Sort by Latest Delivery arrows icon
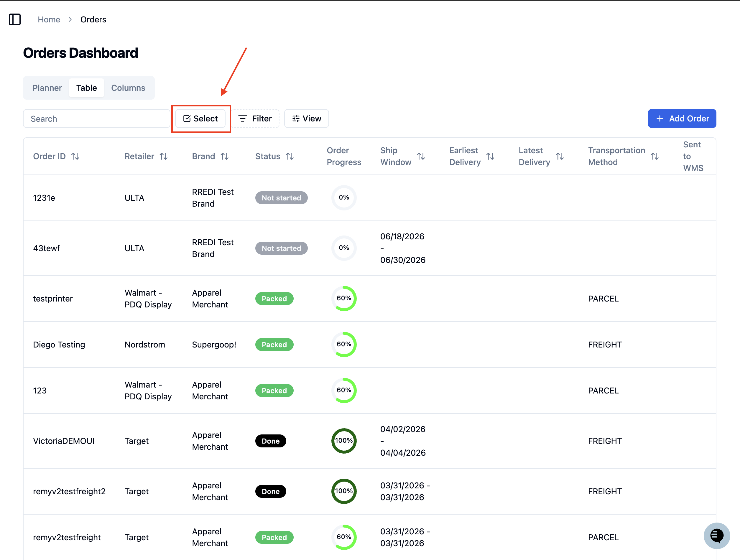The height and width of the screenshot is (560, 740). click(560, 156)
